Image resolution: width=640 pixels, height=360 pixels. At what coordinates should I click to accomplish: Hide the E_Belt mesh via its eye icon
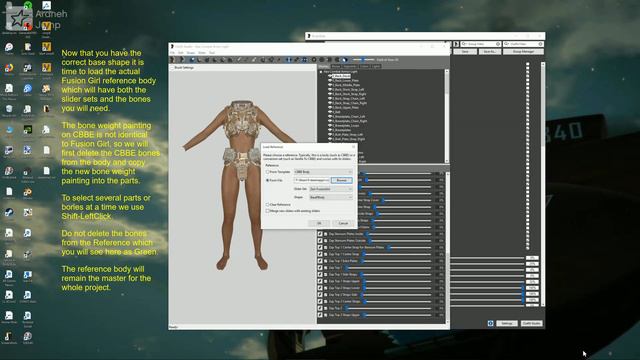[x=330, y=112]
